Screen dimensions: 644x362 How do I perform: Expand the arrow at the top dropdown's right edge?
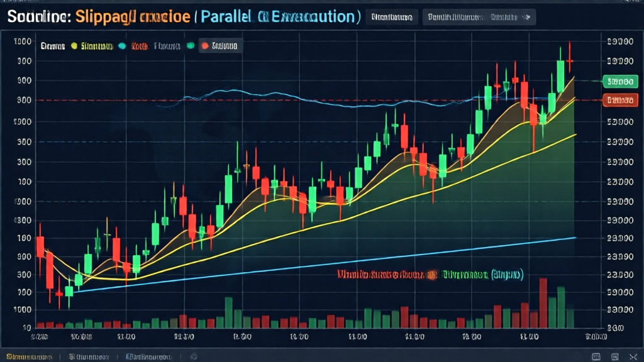pos(527,18)
